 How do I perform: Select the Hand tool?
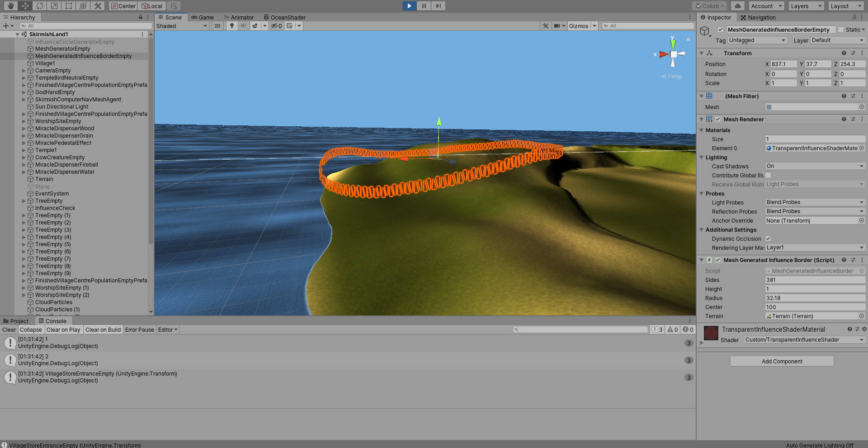(10, 6)
